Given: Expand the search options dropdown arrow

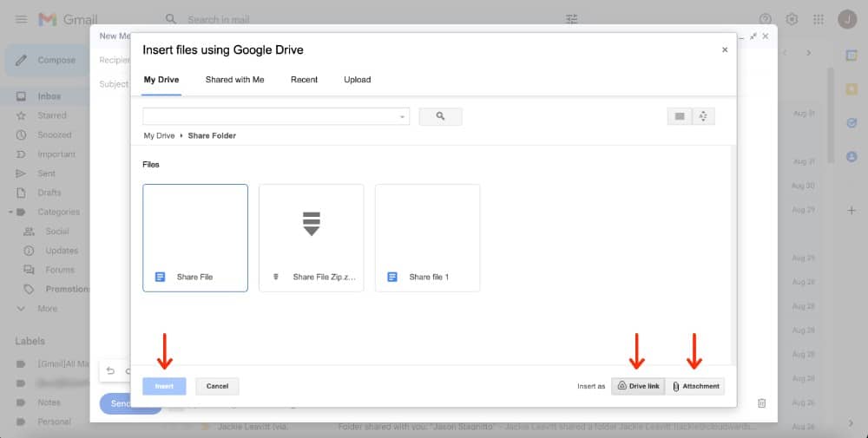Looking at the screenshot, I should [403, 117].
